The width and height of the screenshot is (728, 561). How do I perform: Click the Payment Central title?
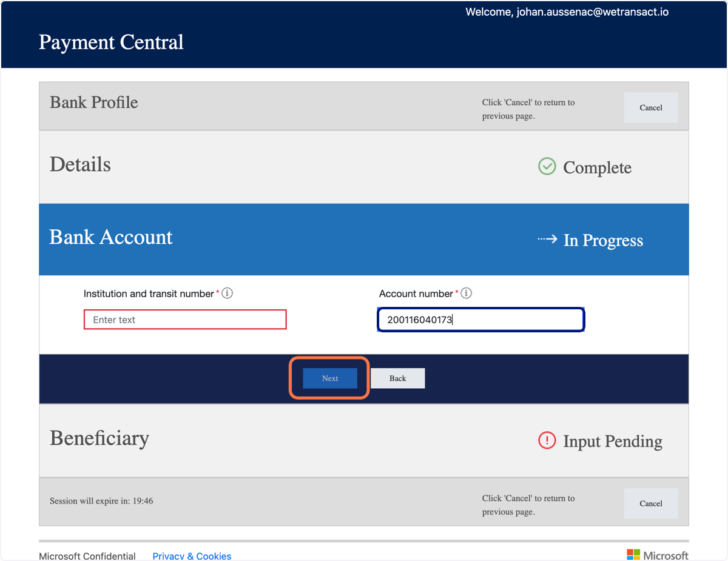click(111, 42)
